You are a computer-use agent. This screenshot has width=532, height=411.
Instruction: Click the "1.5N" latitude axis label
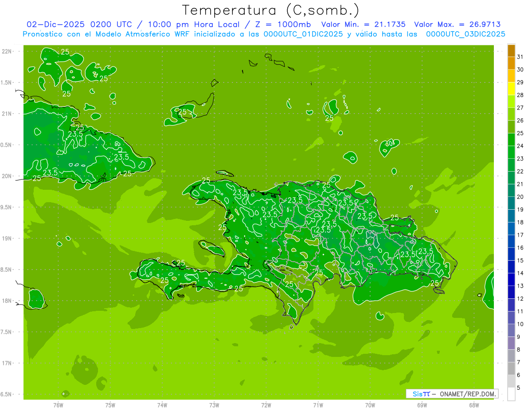point(6,82)
